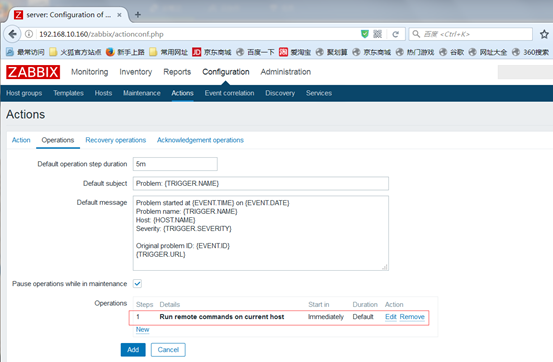The width and height of the screenshot is (553, 362).
Task: Click inside the Default message textarea
Action: point(261,233)
